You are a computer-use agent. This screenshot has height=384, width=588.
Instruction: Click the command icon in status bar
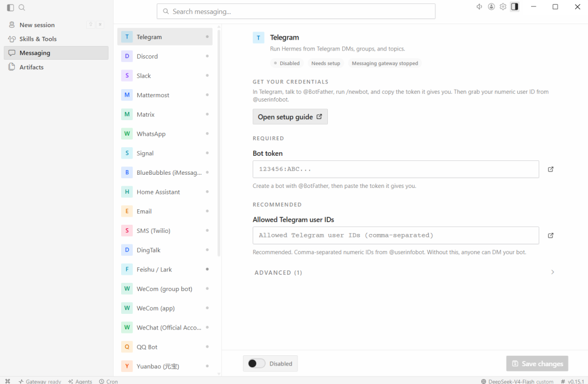point(7,381)
